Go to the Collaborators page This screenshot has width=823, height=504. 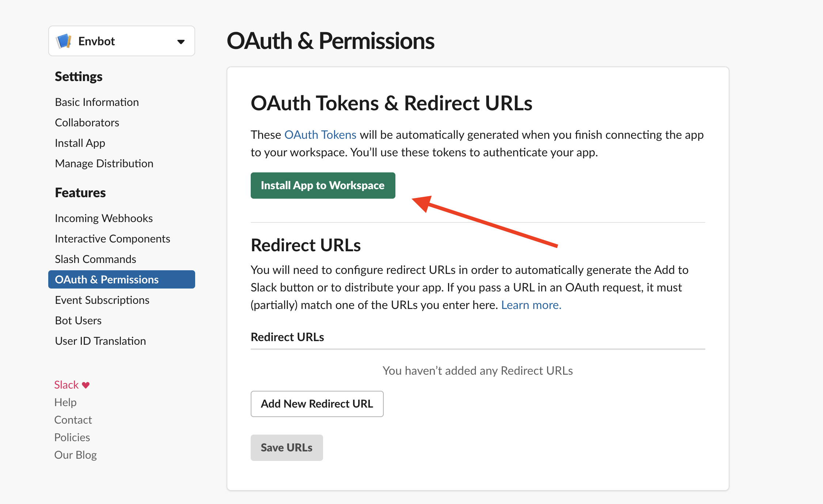click(87, 123)
